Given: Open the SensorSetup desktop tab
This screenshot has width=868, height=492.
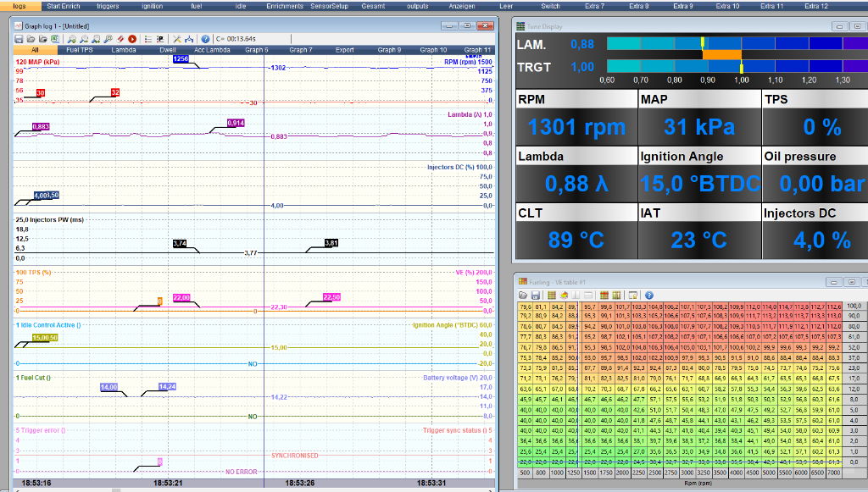Looking at the screenshot, I should 330,6.
